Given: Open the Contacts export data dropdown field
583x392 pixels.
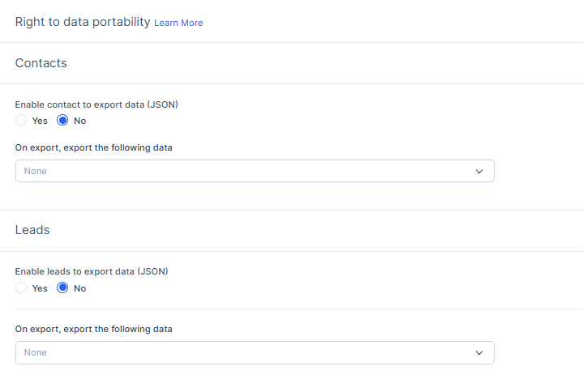Looking at the screenshot, I should (243, 171).
